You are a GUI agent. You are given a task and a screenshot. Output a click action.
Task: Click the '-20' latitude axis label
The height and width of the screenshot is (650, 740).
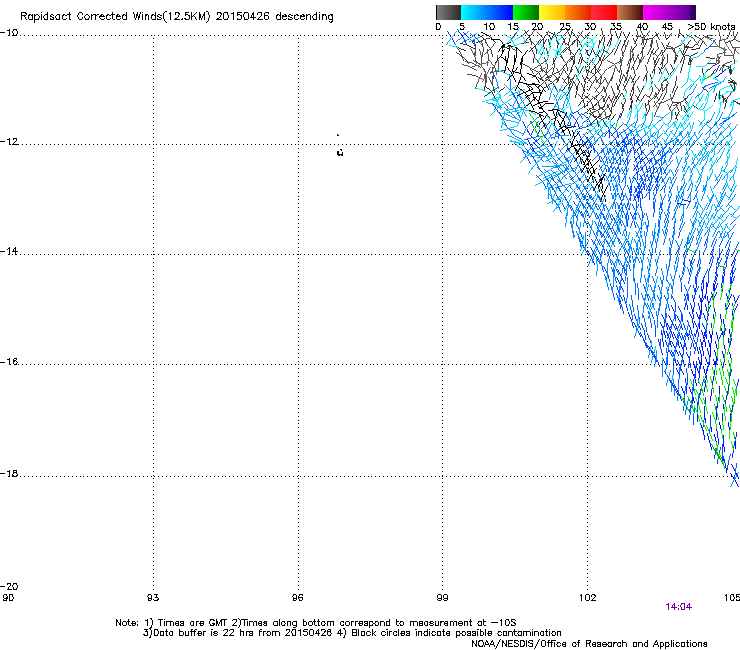pos(9,586)
